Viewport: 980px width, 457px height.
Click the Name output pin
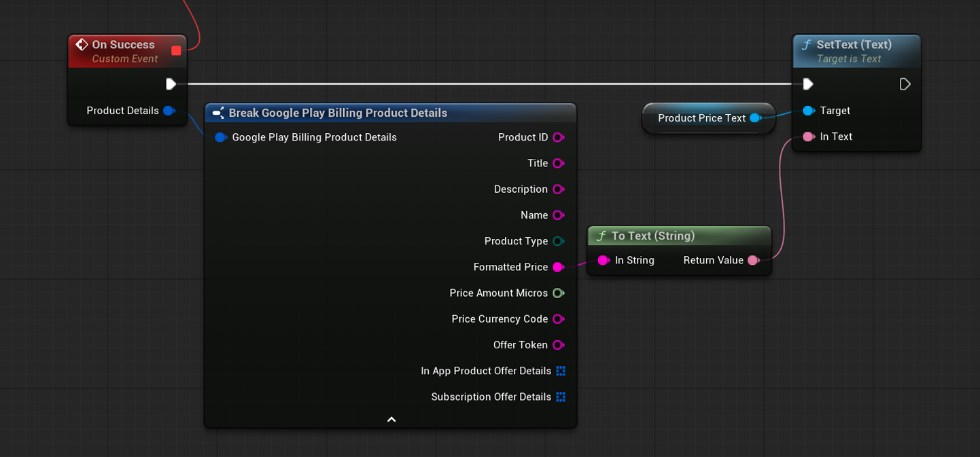click(x=559, y=215)
